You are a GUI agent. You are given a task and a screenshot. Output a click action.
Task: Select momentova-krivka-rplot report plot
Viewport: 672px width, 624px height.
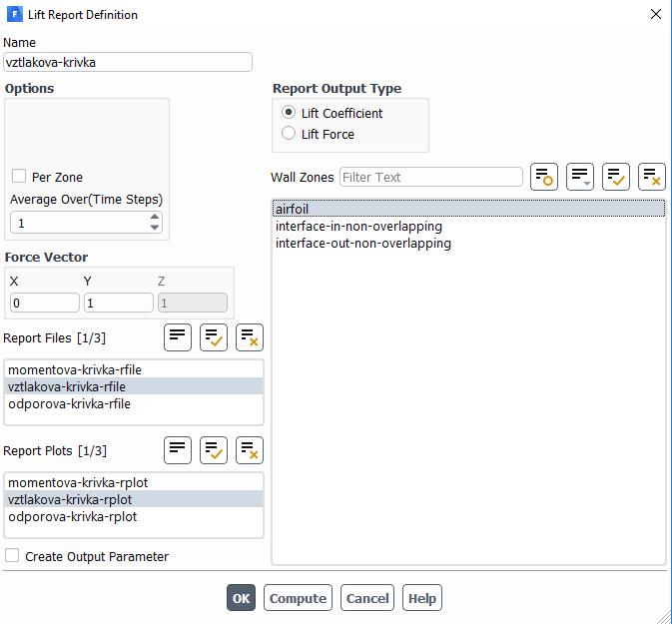(x=134, y=482)
